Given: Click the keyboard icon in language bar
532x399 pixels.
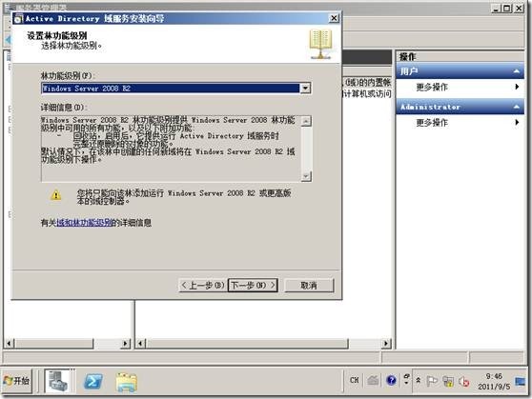Looking at the screenshot, I should click(373, 380).
